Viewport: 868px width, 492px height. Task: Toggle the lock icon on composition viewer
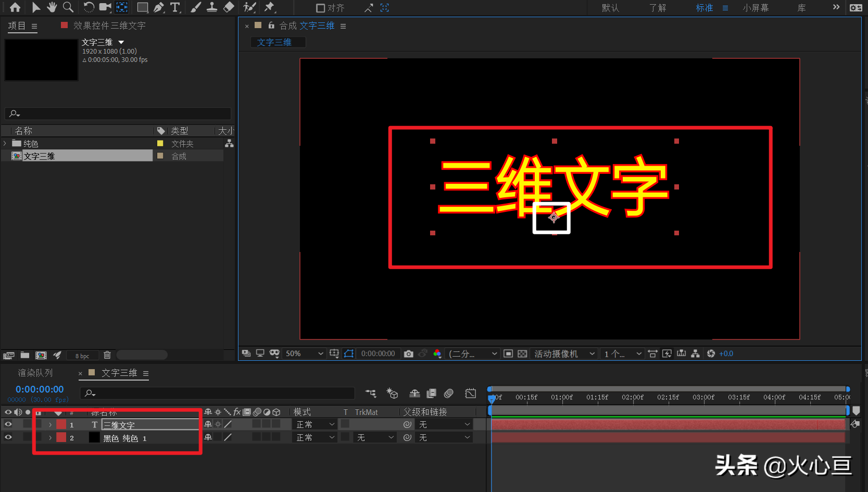click(271, 25)
